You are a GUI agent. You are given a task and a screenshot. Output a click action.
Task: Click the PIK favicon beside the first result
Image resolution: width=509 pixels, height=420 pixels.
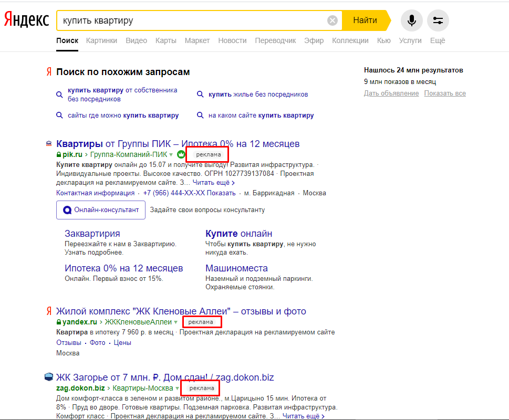(49, 143)
